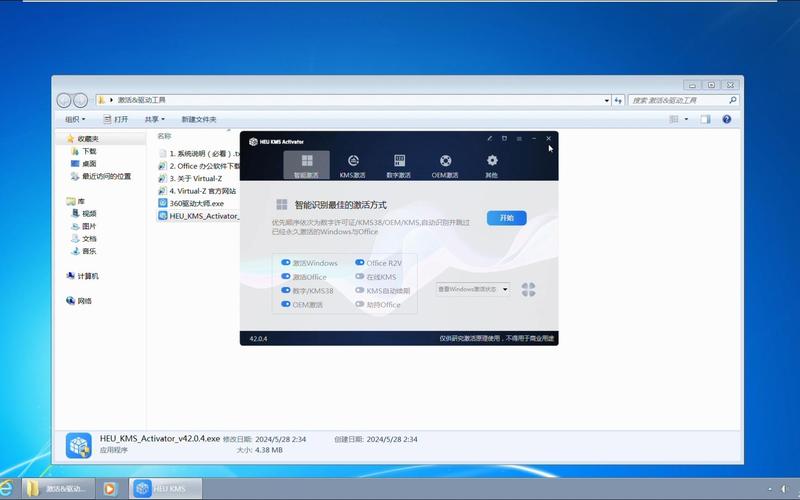Toggle the preview pane icon in Explorer
The width and height of the screenshot is (800, 500).
click(705, 119)
